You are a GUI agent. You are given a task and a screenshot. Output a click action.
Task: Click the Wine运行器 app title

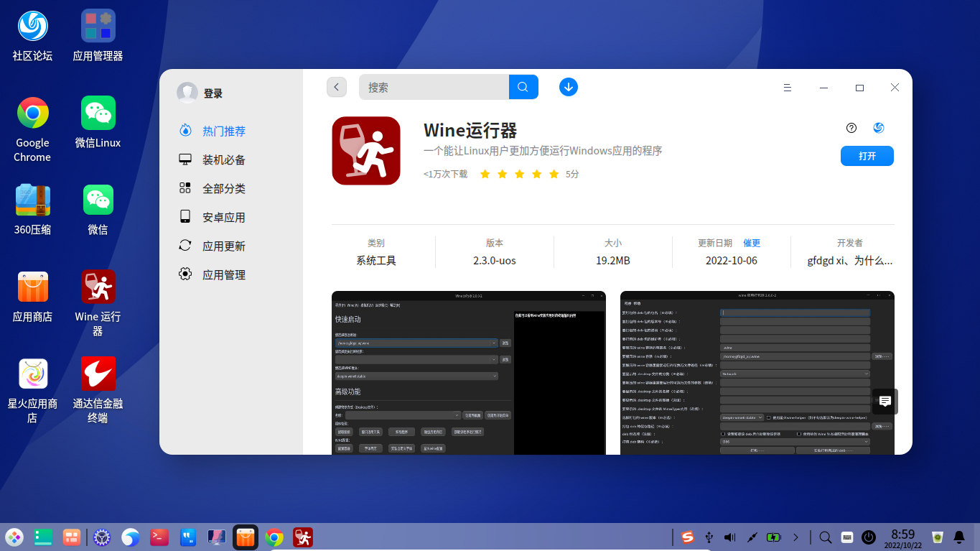pos(470,130)
